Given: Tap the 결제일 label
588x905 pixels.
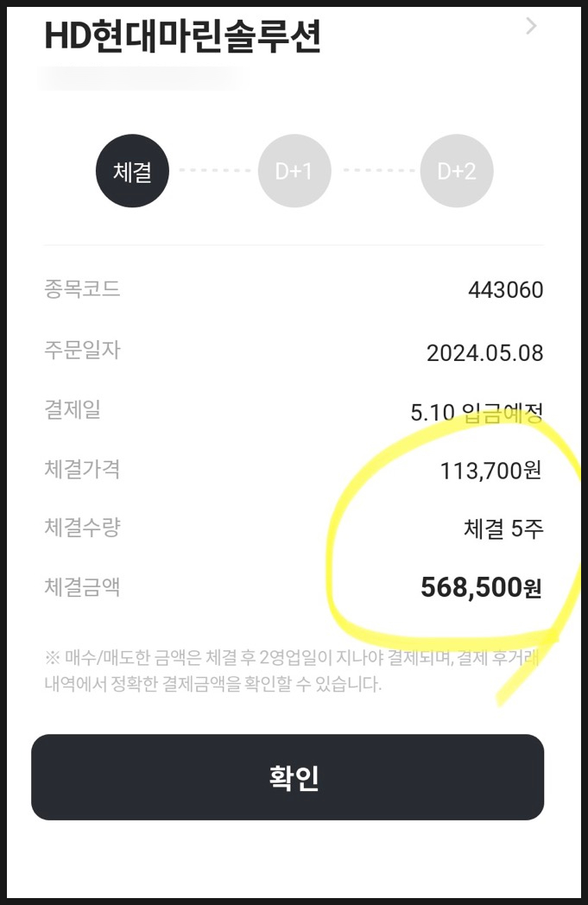Looking at the screenshot, I should tap(73, 409).
